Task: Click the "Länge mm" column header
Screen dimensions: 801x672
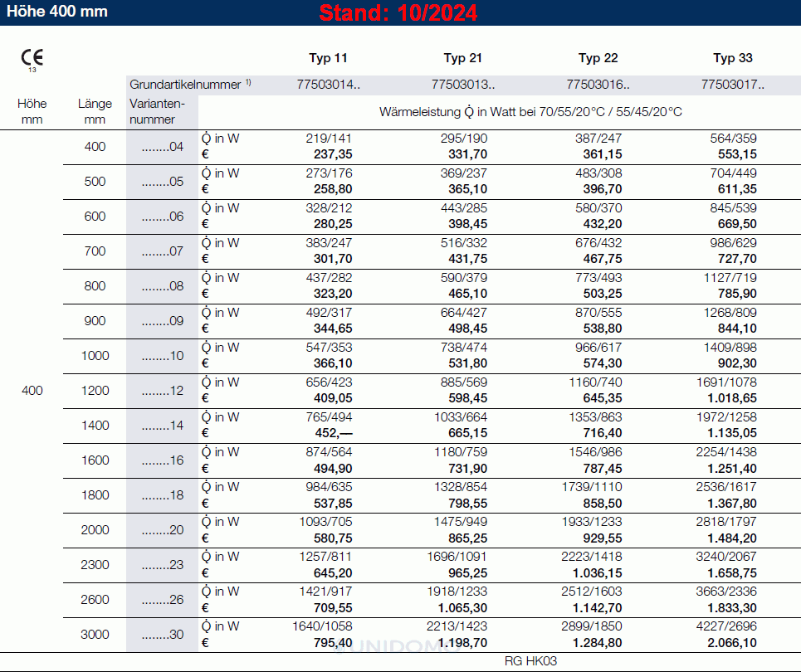Action: [x=95, y=111]
